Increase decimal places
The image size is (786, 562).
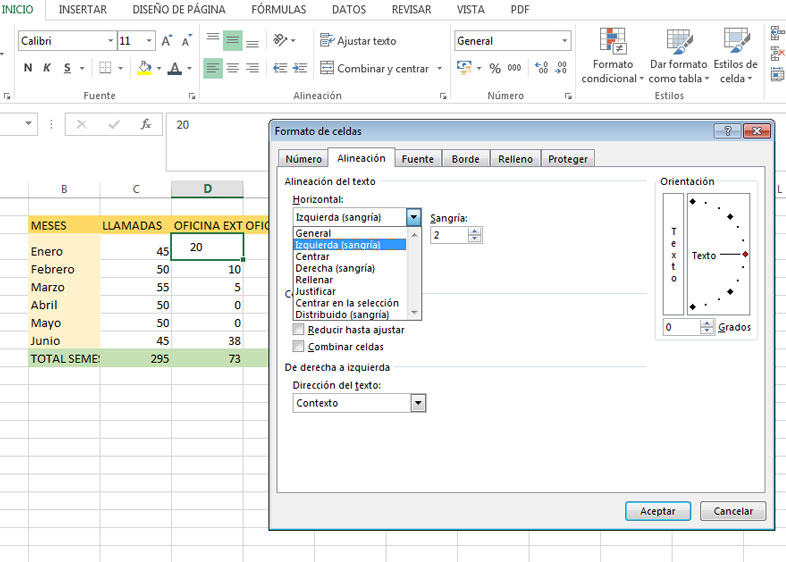point(541,68)
